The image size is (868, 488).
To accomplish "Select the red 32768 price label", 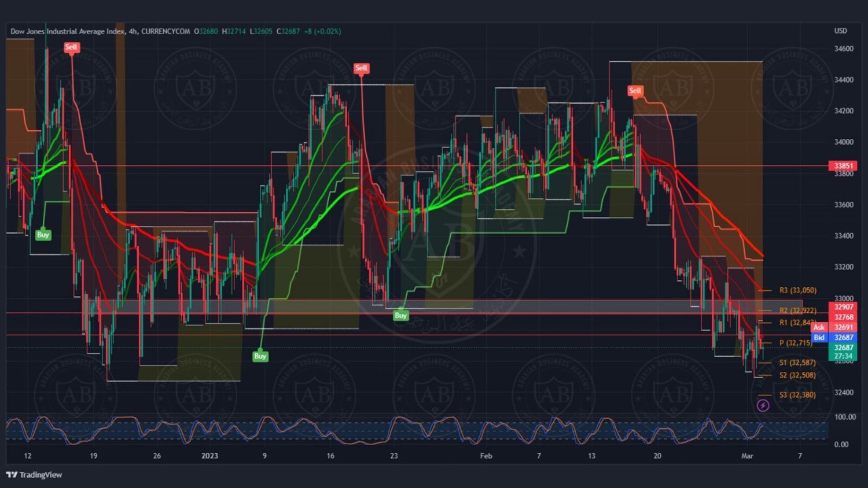I will (x=843, y=317).
